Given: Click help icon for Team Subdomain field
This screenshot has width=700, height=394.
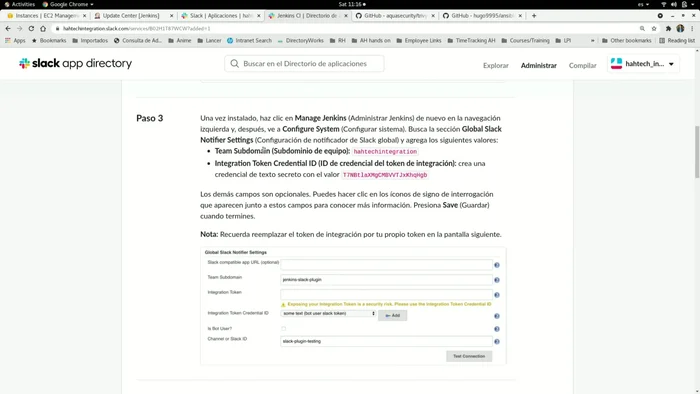Looking at the screenshot, I should [x=496, y=280].
